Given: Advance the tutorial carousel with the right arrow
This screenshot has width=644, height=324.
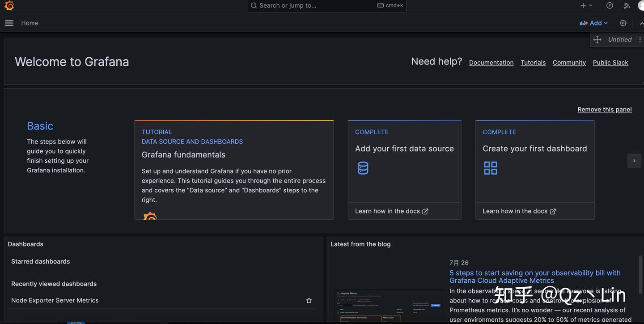Looking at the screenshot, I should point(634,160).
